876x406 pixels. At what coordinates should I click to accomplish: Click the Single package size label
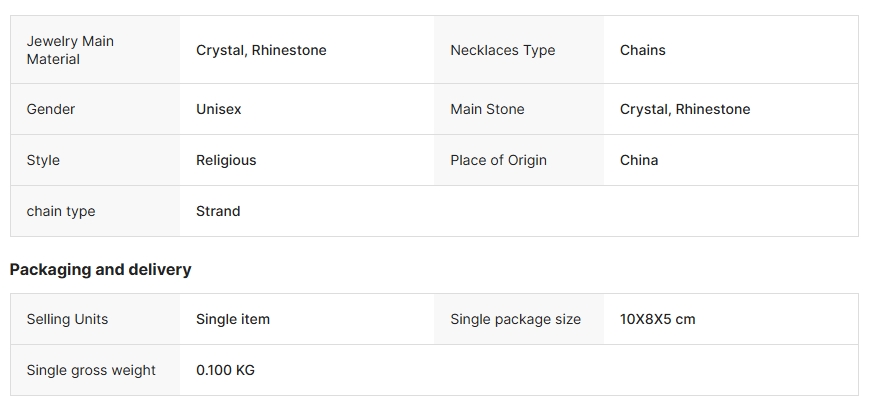515,319
